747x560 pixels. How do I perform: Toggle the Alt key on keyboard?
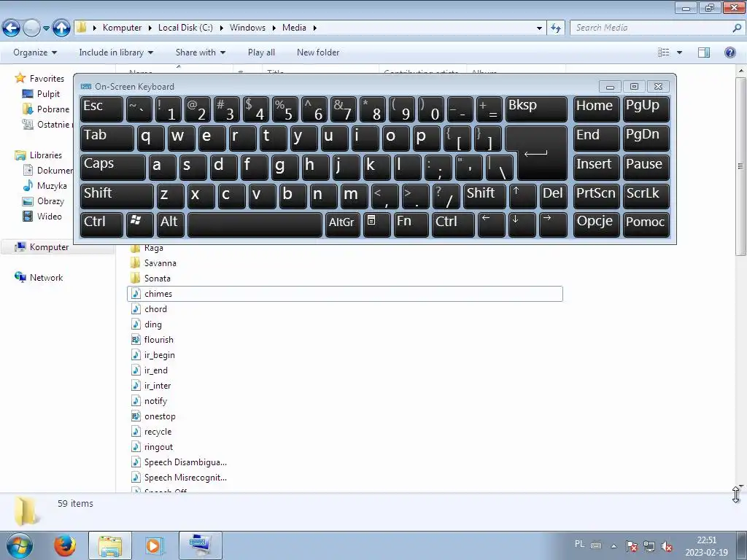[x=171, y=225]
